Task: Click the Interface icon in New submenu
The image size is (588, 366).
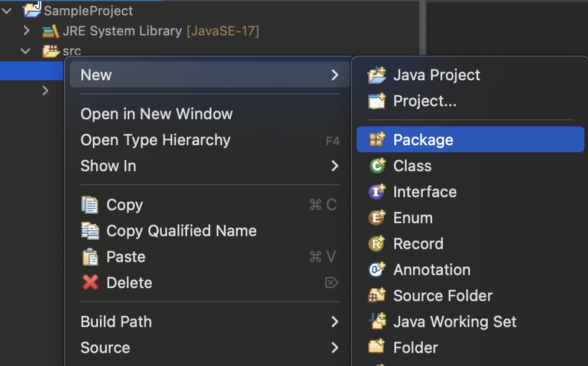Action: click(377, 192)
